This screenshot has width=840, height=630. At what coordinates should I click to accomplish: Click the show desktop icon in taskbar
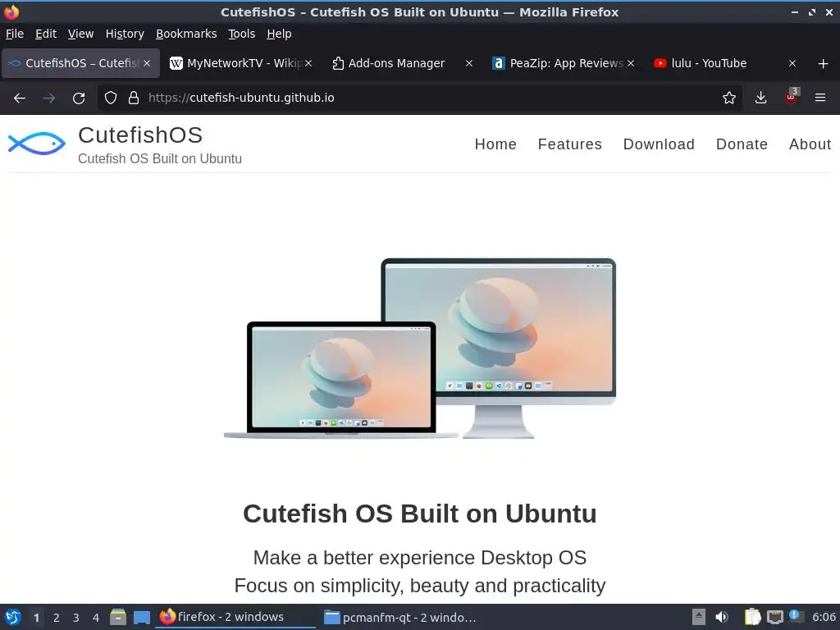point(141,618)
